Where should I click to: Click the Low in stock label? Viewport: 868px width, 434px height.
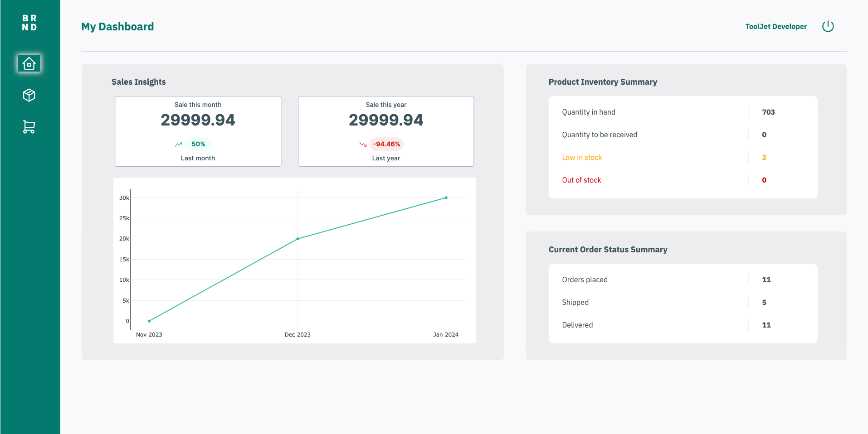coord(582,157)
